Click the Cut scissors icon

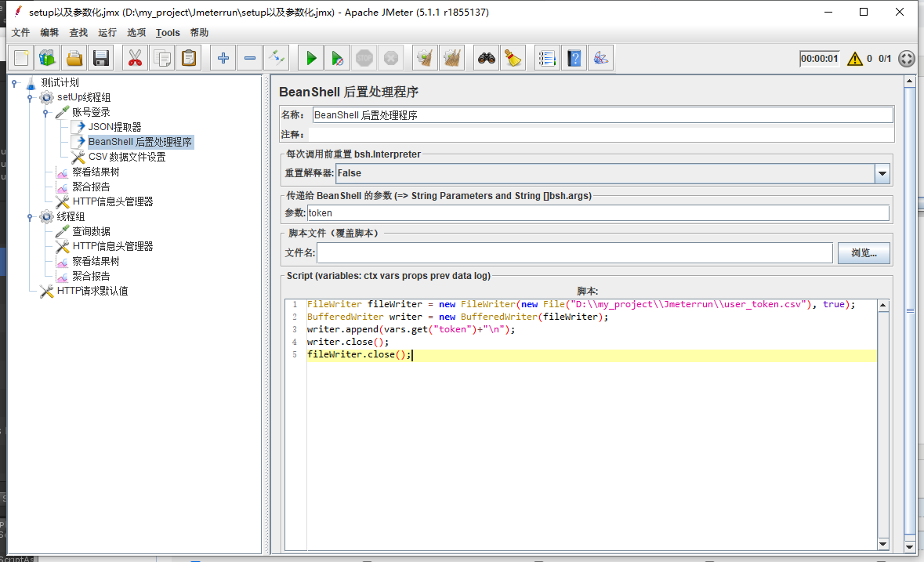[x=135, y=58]
